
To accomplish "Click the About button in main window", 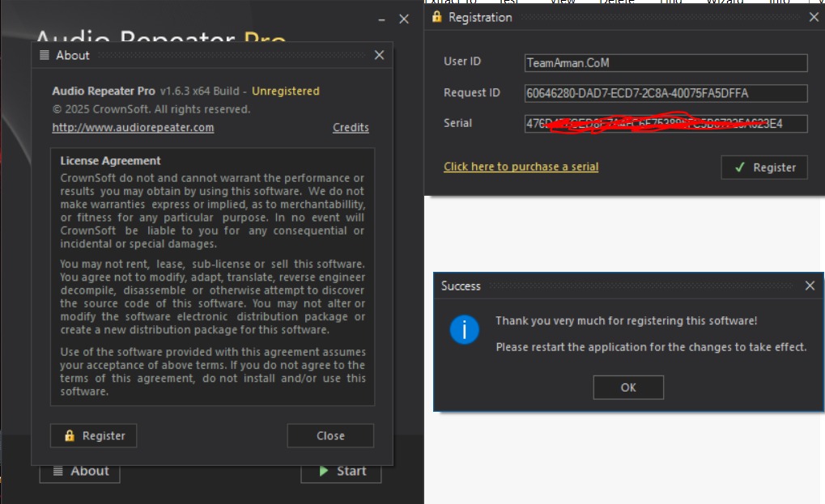I will click(80, 472).
